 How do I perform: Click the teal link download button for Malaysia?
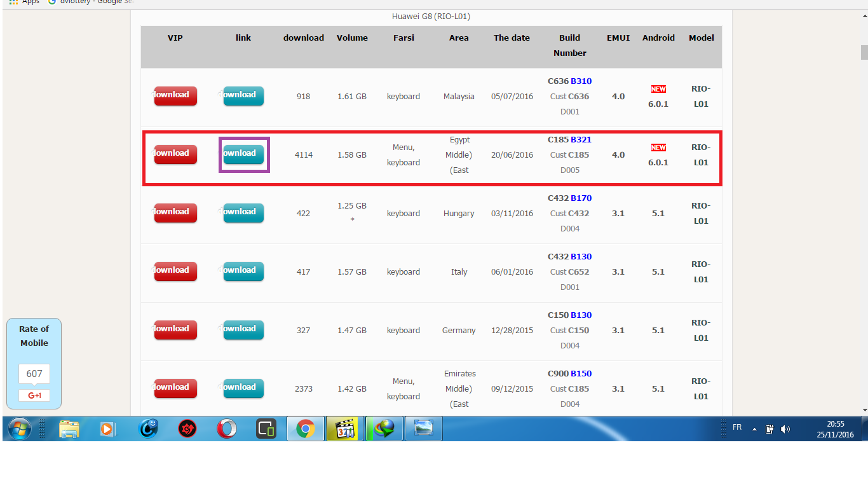click(243, 95)
